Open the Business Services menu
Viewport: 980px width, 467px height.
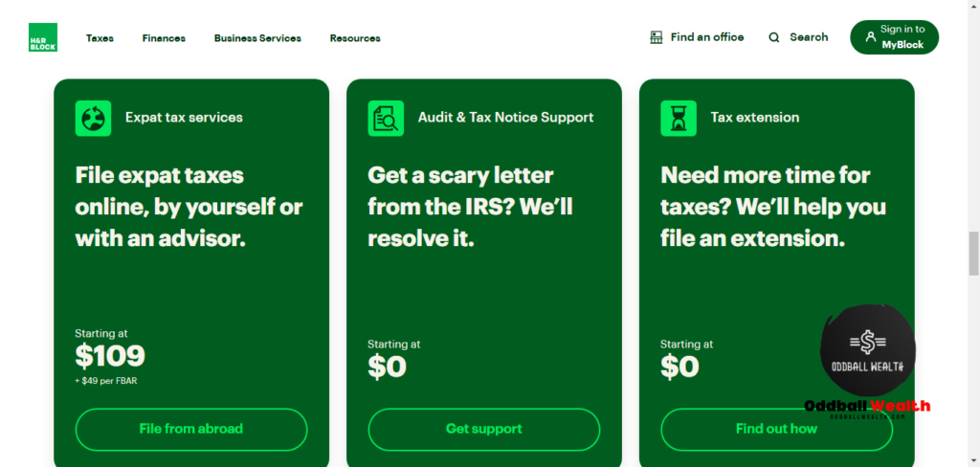pyautogui.click(x=257, y=38)
